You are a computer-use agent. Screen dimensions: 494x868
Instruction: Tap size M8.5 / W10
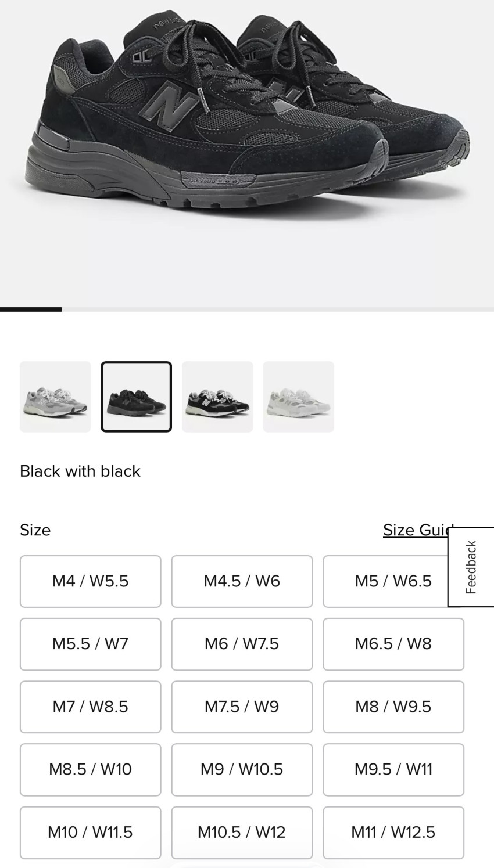point(91,769)
